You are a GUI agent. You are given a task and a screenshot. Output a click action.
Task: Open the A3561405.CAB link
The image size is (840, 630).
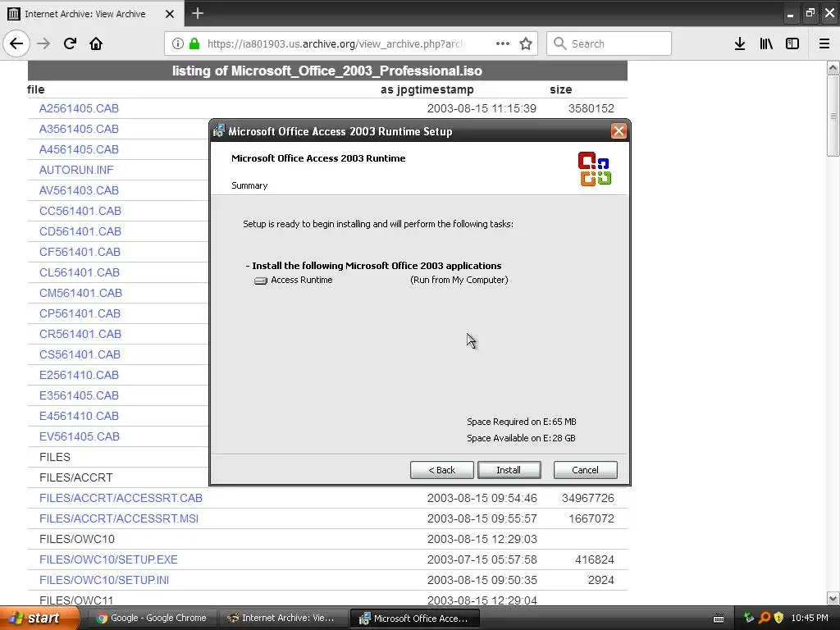tap(79, 129)
